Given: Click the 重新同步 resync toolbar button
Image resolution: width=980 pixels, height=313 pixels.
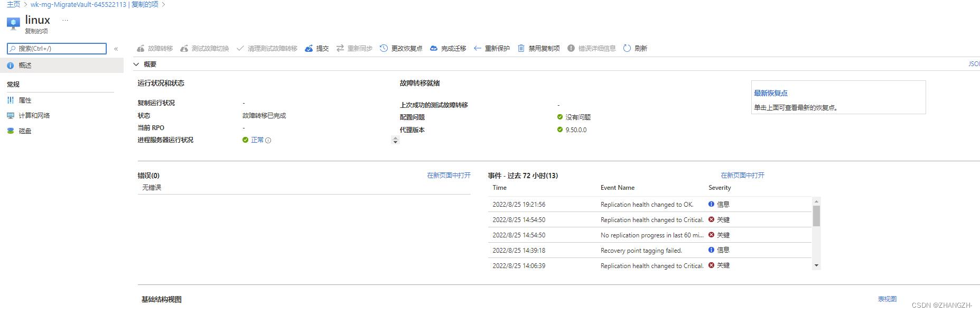Looking at the screenshot, I should point(354,48).
